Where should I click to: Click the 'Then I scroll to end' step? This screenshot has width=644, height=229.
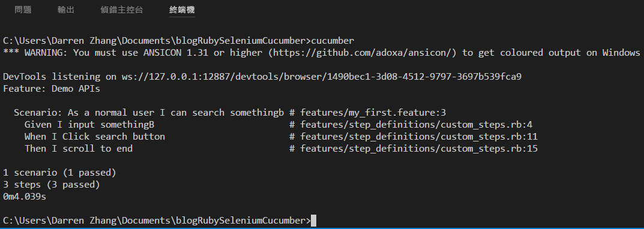click(x=79, y=149)
